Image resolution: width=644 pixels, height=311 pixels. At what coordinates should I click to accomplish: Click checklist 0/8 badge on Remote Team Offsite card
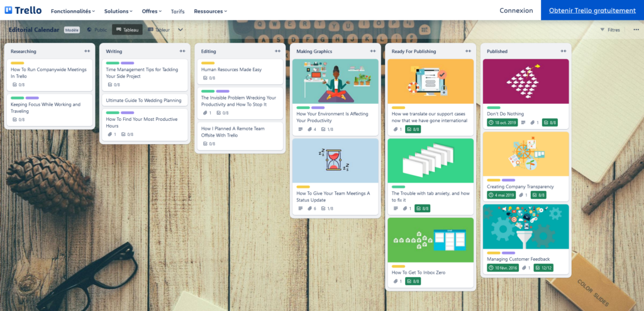pos(209,144)
